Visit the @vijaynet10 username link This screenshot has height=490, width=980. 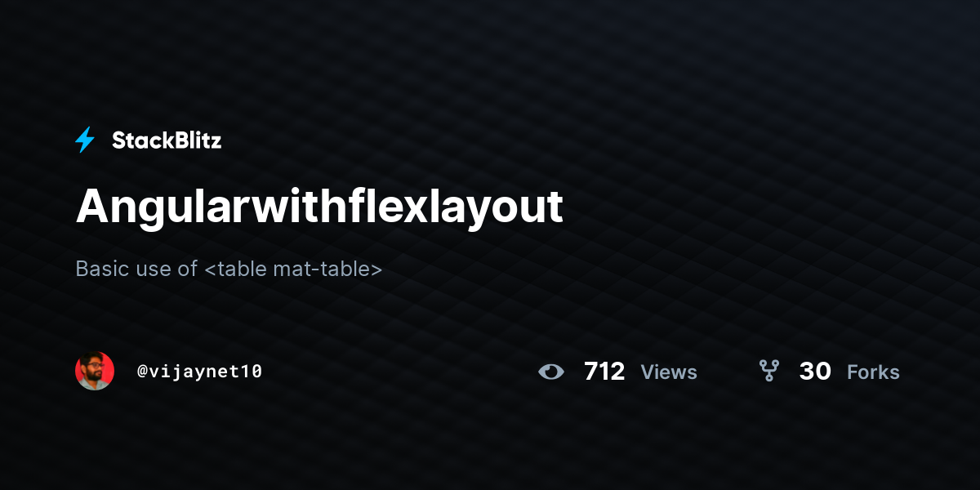199,372
